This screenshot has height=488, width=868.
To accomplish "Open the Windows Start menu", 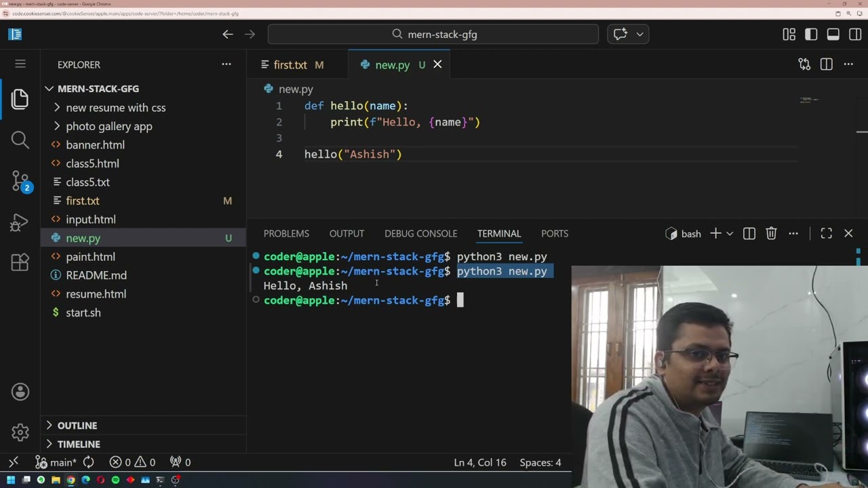I will point(11,480).
